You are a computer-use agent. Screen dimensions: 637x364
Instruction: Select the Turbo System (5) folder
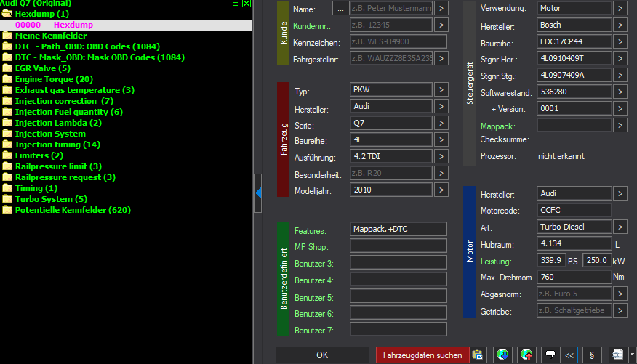[x=51, y=199]
